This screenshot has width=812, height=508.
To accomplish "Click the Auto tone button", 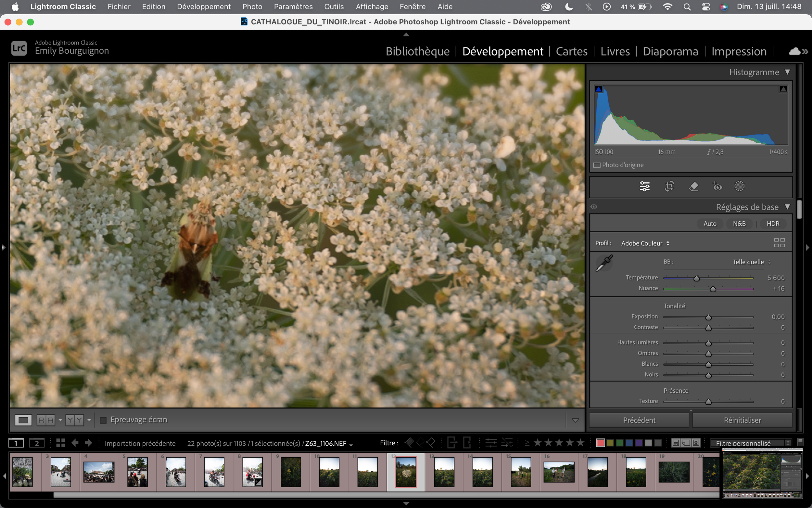I will point(710,224).
